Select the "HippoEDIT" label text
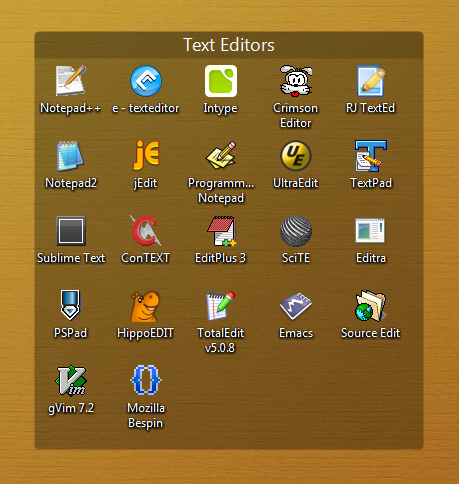Screen dimensions: 459x484 [145, 333]
